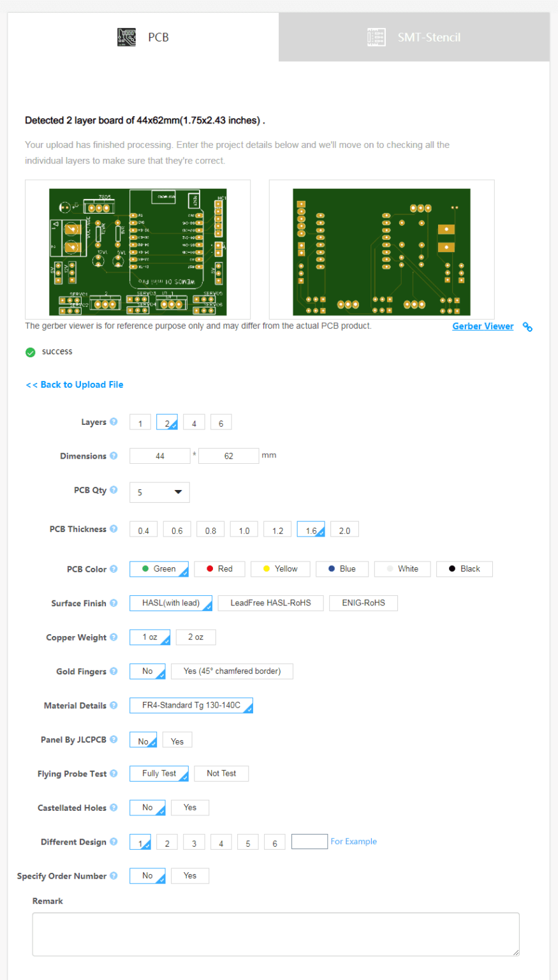Open the Gerber Viewer
Screen dimensions: 558x980
(483, 326)
